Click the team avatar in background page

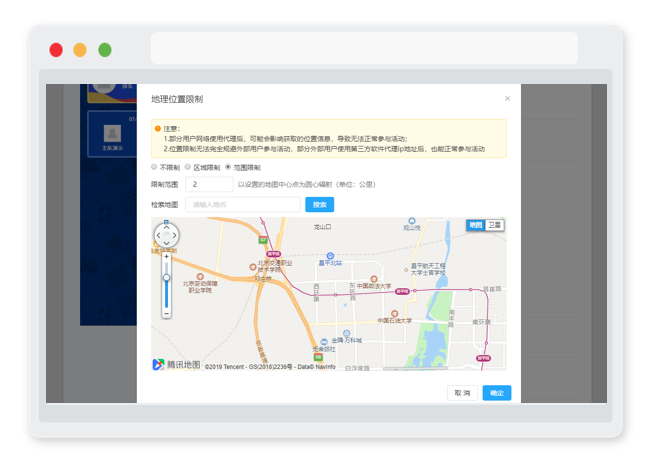112,133
